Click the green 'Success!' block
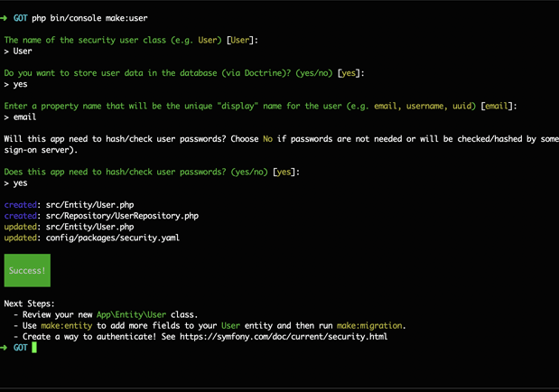Screen dimensions: 559x392 point(27,270)
